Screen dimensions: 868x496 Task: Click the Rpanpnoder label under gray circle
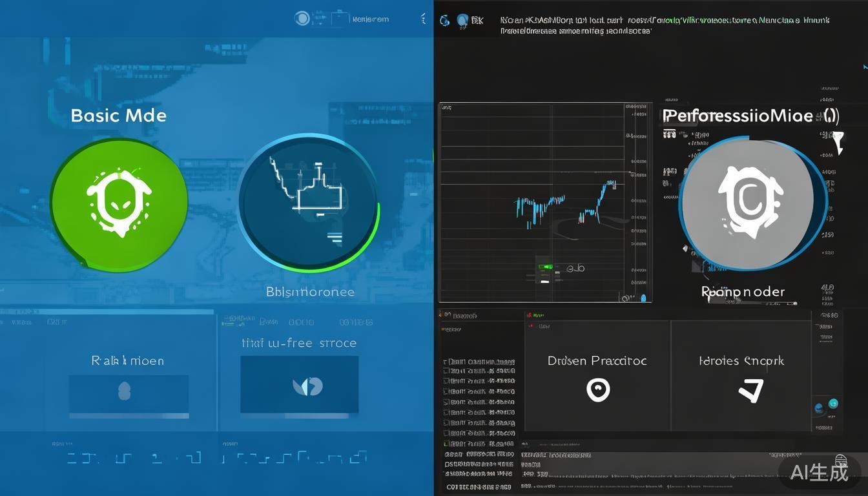pos(743,292)
